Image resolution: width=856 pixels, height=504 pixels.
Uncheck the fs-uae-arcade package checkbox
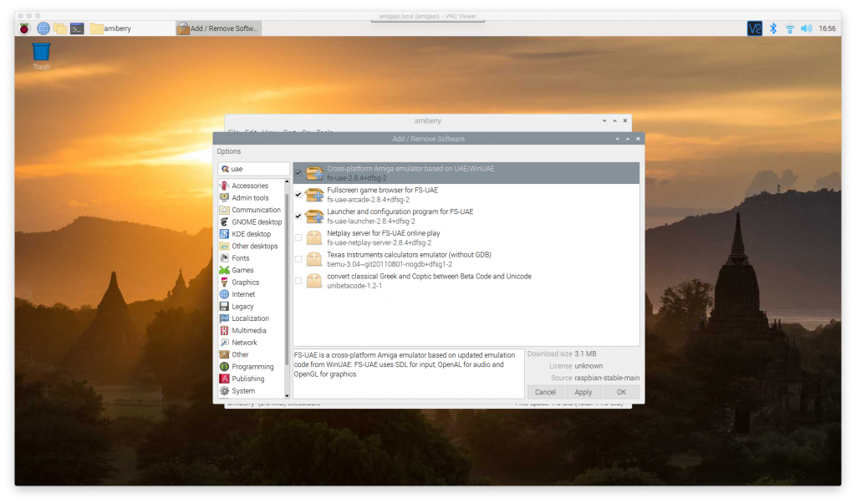click(x=298, y=195)
